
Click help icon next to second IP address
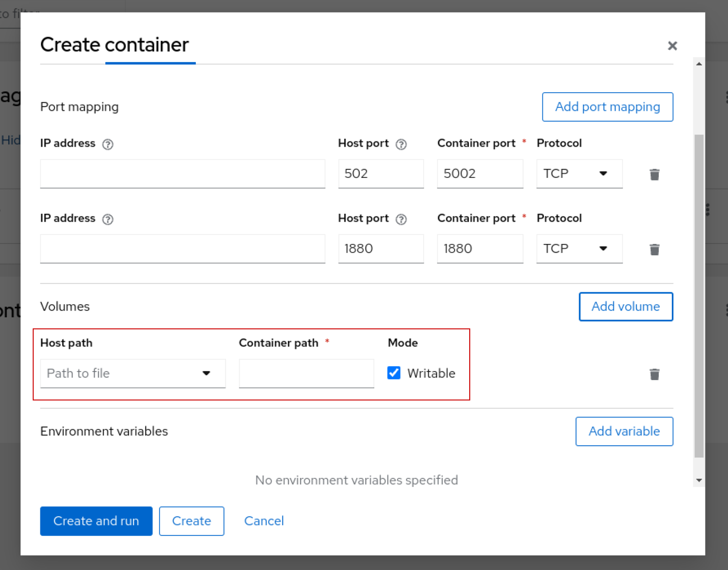coord(108,219)
